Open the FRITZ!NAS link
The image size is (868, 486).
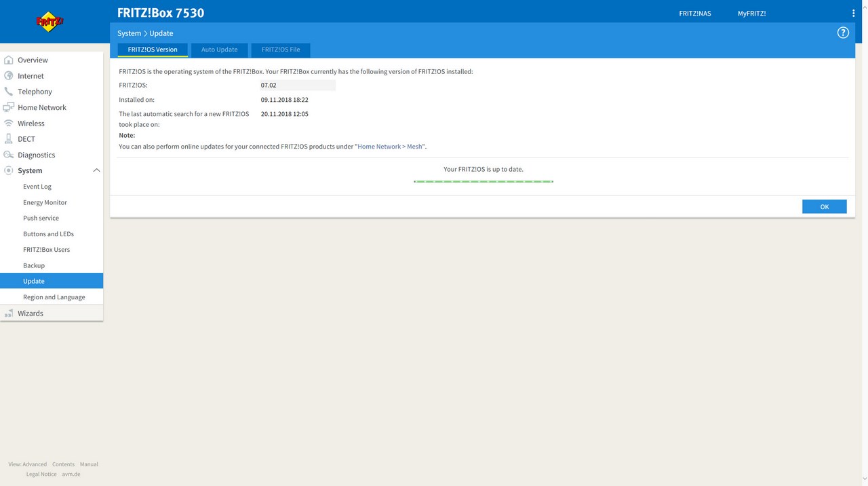(695, 14)
